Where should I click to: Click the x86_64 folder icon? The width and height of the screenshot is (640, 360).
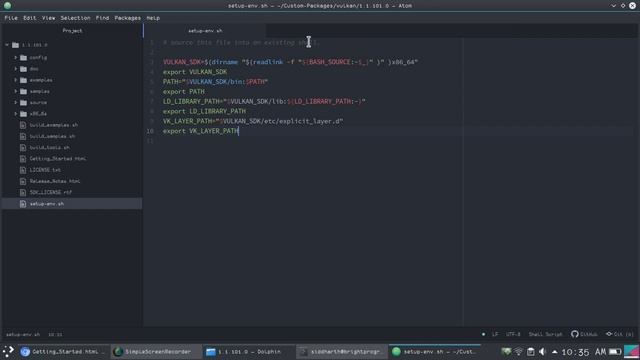(x=24, y=114)
